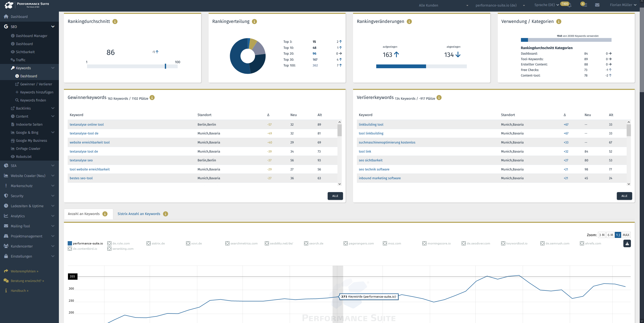Disable the performance-suite.io series checkbox
This screenshot has width=644, height=323.
coord(70,243)
